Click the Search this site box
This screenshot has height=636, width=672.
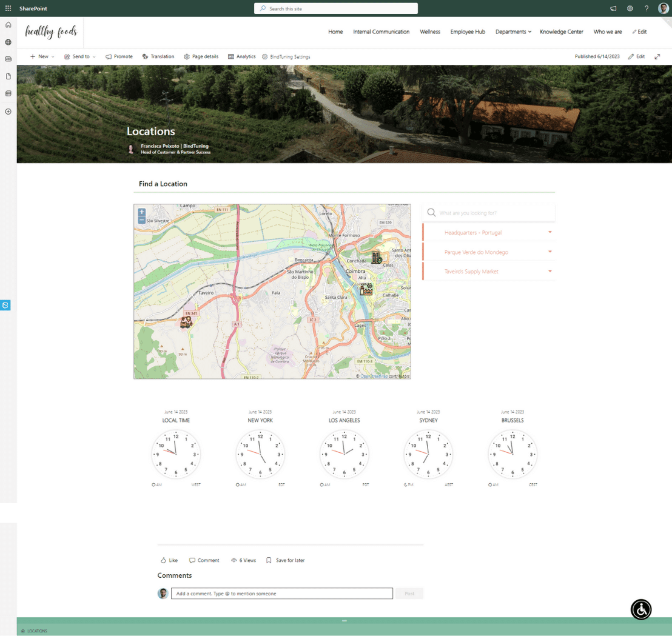point(336,8)
